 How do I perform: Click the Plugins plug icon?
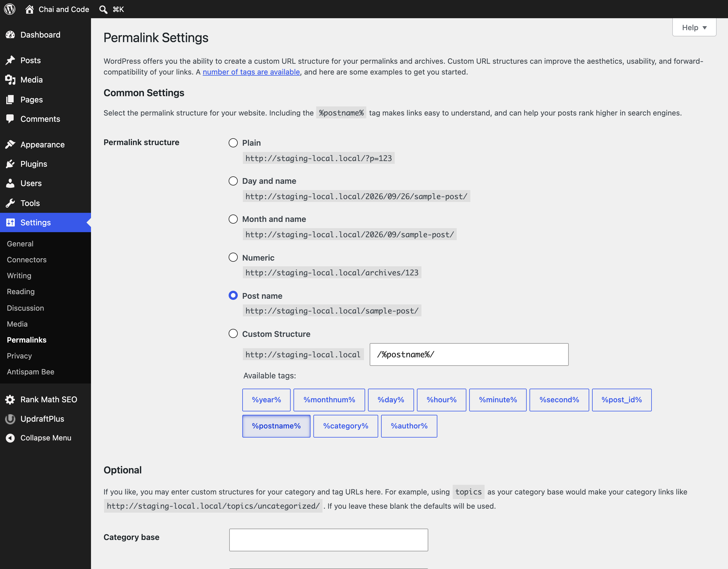[10, 164]
